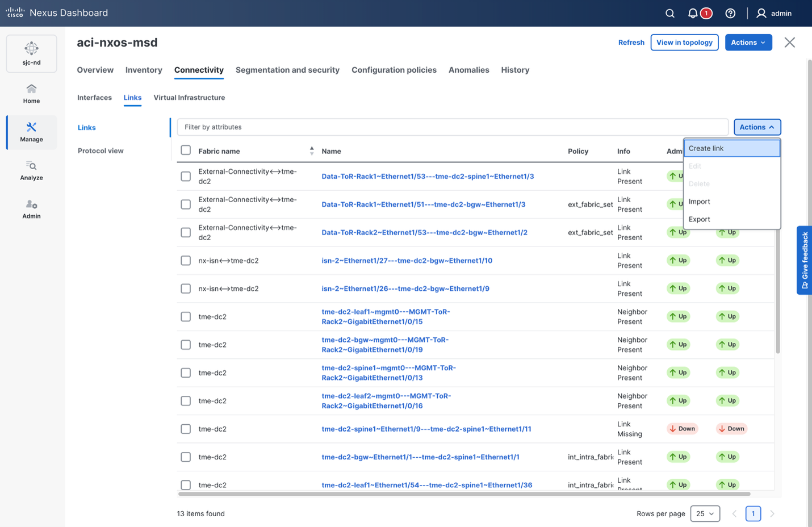Viewport: 812px width, 527px height.
Task: Check Data-ToR-Rack1 Ethernet1/53 link row
Action: pos(186,176)
